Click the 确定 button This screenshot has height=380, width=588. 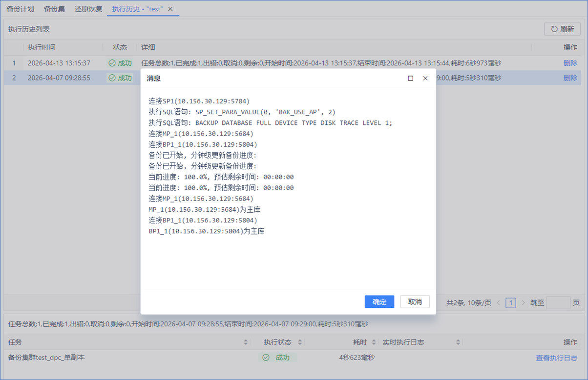click(x=379, y=302)
